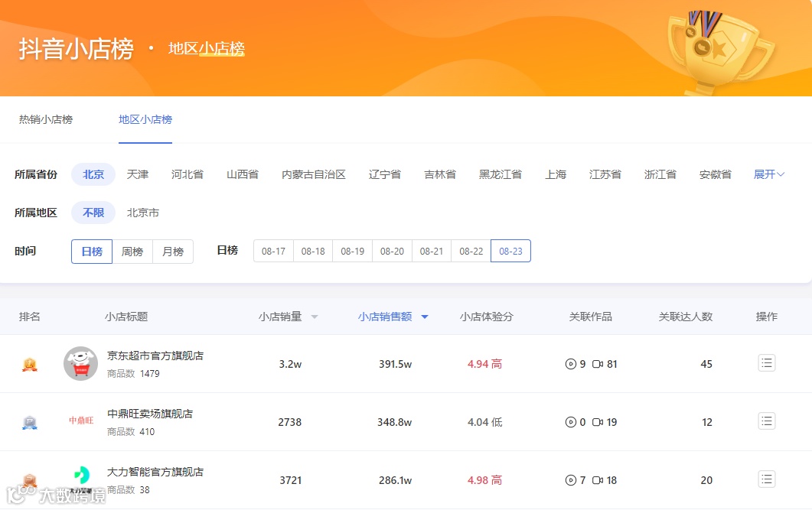
Task: Click video play icon in 京东超市 row
Action: (570, 364)
